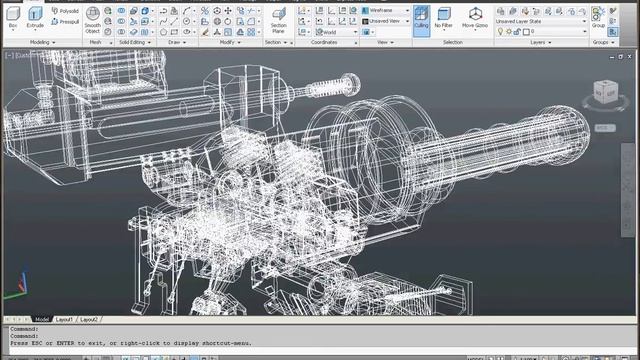Switch to the Layout2 tab
This screenshot has height=360, width=640.
tap(89, 319)
